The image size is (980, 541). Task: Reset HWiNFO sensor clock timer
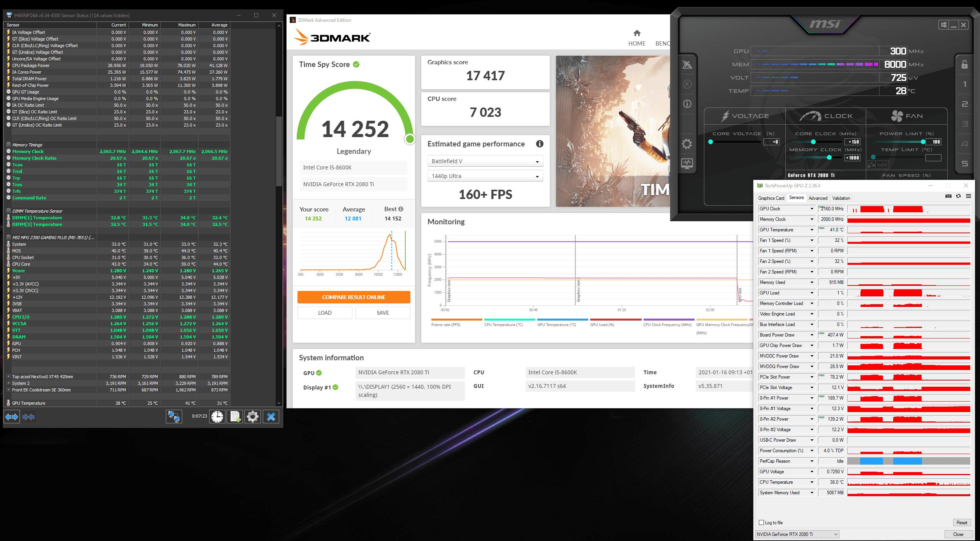pyautogui.click(x=217, y=417)
